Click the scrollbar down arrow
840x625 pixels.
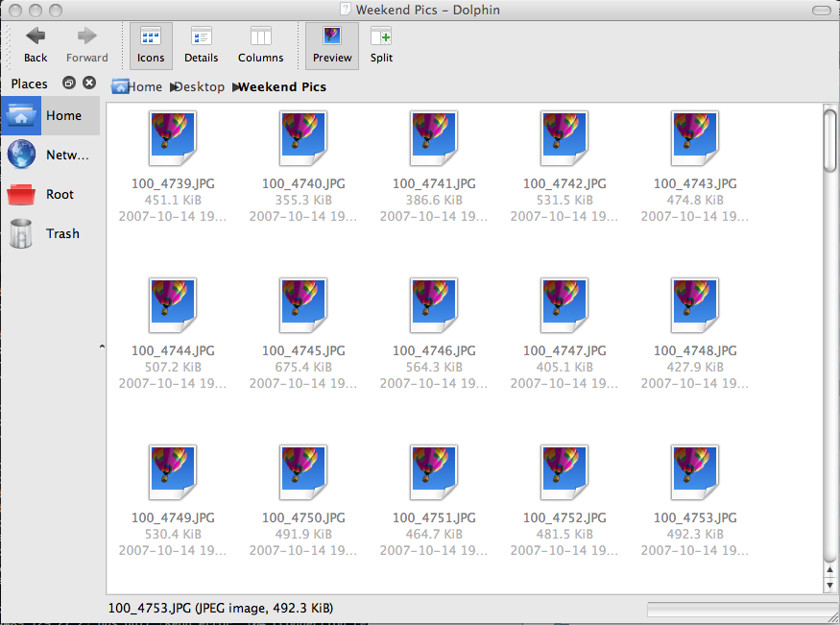tap(829, 586)
